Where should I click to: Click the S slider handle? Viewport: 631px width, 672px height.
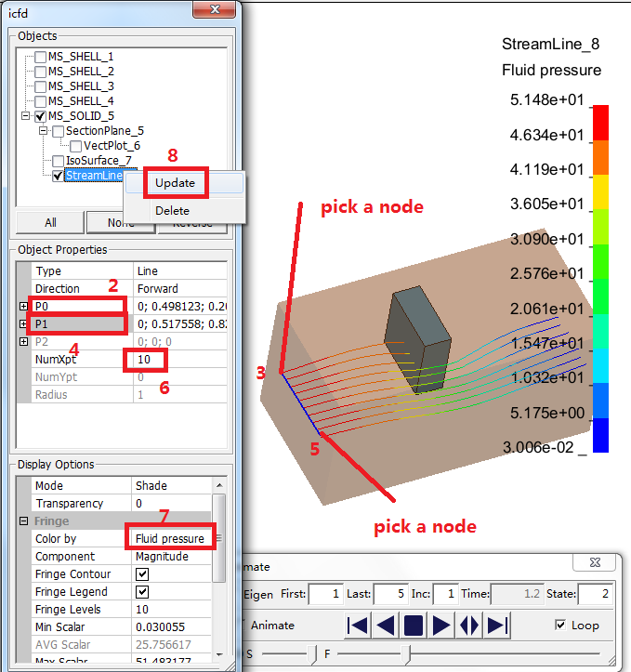[x=312, y=654]
